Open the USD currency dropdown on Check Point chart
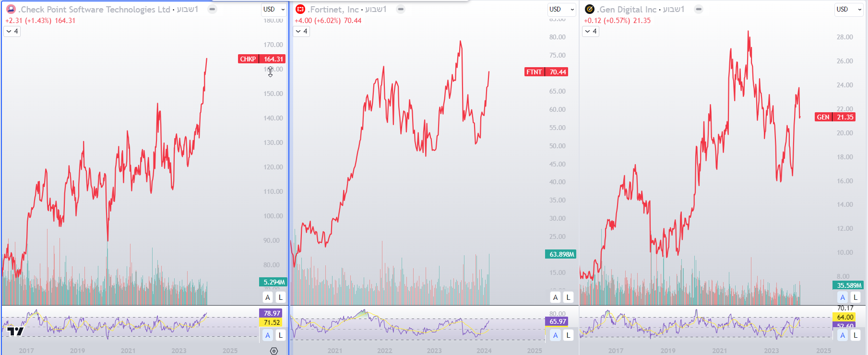 (x=274, y=9)
